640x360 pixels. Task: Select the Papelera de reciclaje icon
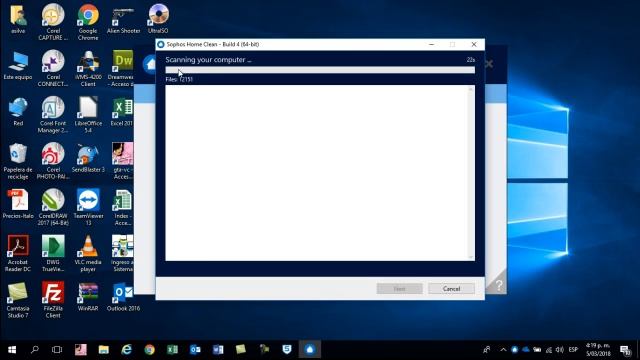[18, 161]
